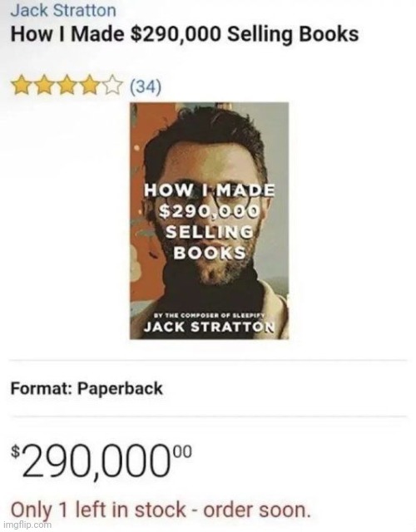
Task: Click the book title heading text
Action: coord(185,34)
